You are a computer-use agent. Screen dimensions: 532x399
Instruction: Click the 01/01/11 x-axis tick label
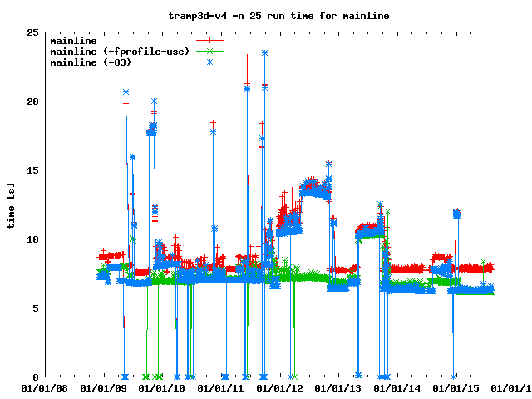click(222, 387)
